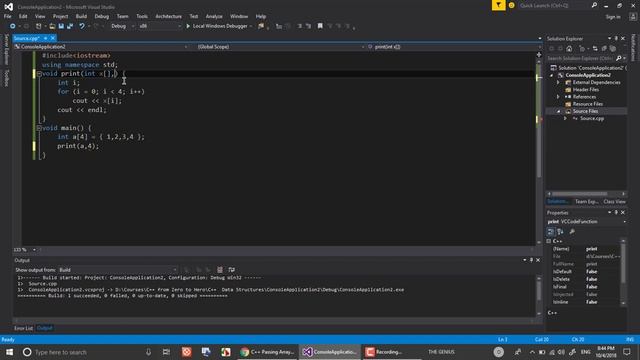The image size is (640, 360).
Task: Open the Tools menu
Action: 142,16
